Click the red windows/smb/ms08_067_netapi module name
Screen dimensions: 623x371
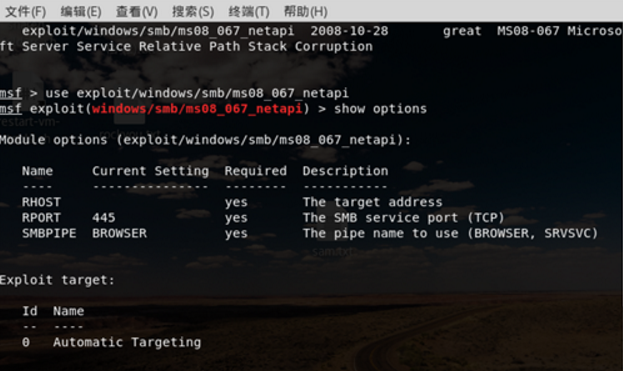click(x=197, y=109)
